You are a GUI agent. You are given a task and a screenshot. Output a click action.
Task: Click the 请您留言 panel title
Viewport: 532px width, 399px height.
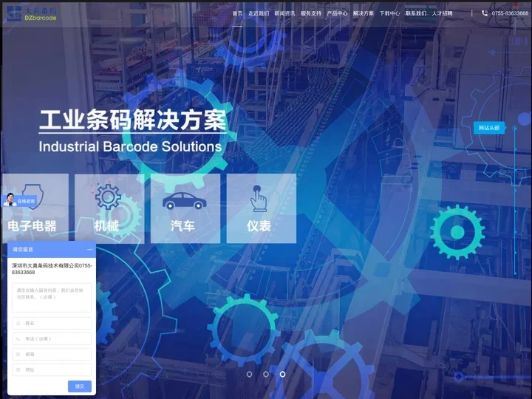coord(23,250)
